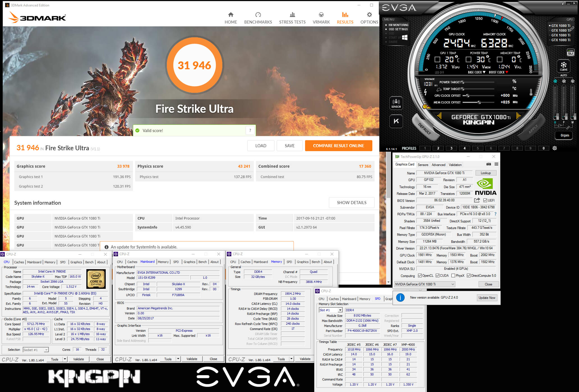Select the first GTX 1080 Ti in GPU list
579x392 pixels.
(560, 26)
